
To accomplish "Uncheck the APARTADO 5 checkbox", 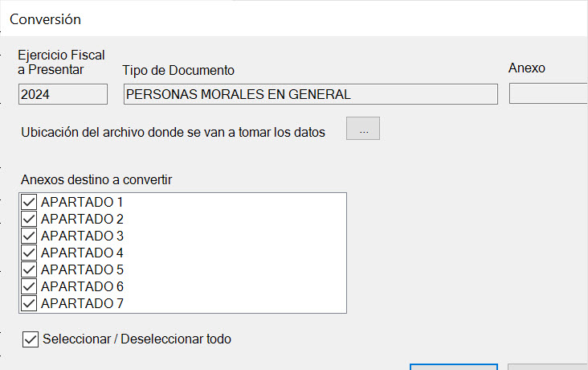I will [30, 269].
